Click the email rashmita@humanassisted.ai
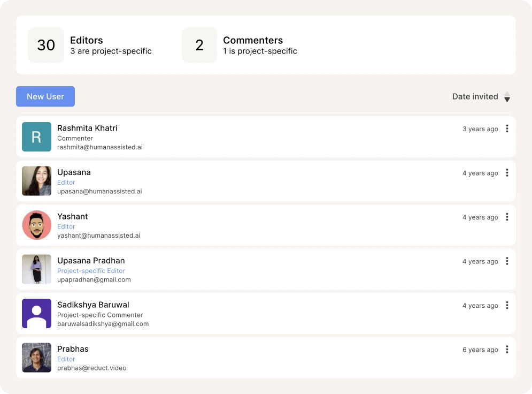Viewport: 532px width, 394px height. pyautogui.click(x=100, y=147)
